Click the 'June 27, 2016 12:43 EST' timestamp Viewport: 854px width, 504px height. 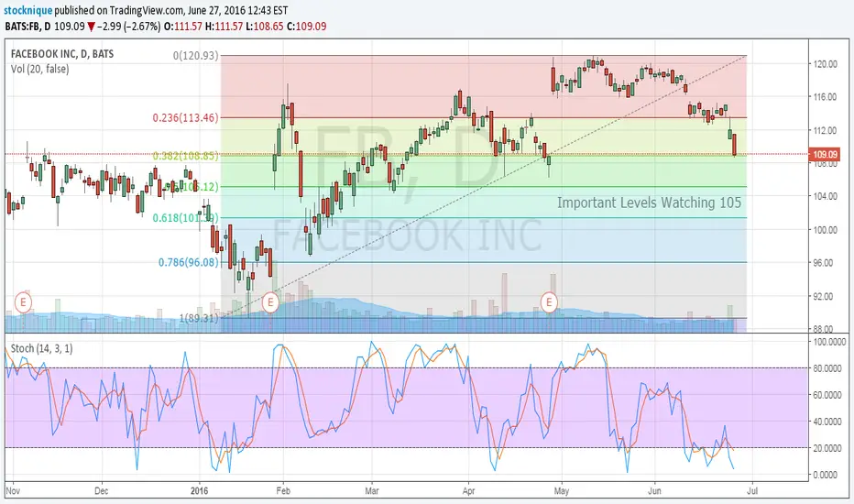coord(238,10)
